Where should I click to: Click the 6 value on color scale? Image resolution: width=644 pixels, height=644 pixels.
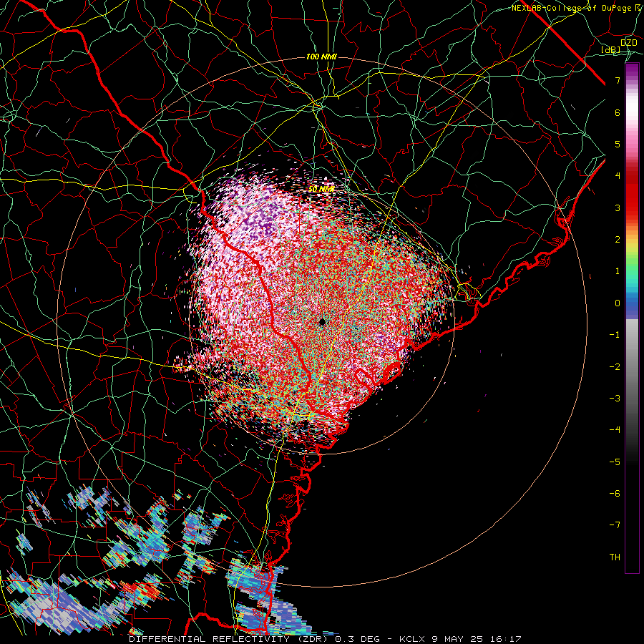click(x=618, y=112)
